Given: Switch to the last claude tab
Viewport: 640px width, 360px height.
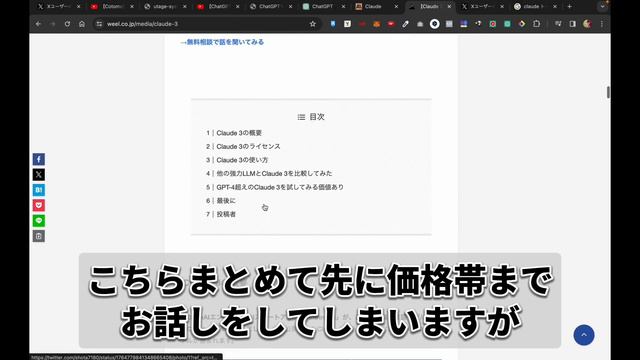Looking at the screenshot, I should coord(533,7).
